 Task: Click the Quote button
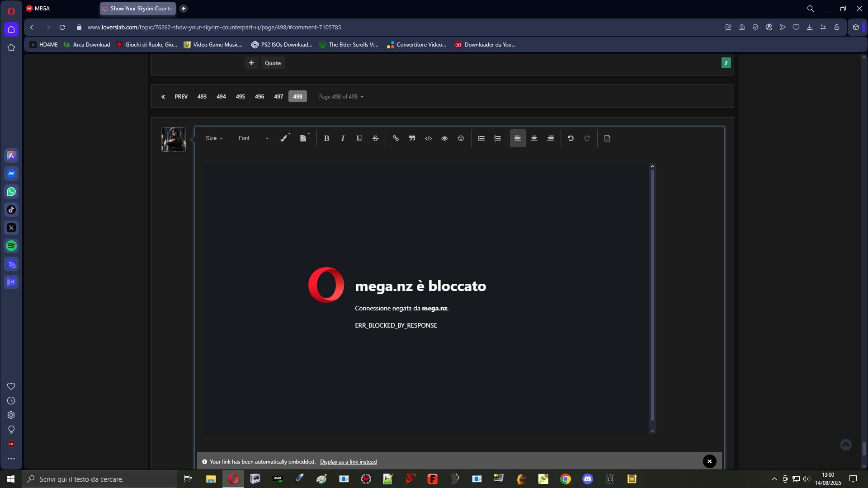pos(273,63)
